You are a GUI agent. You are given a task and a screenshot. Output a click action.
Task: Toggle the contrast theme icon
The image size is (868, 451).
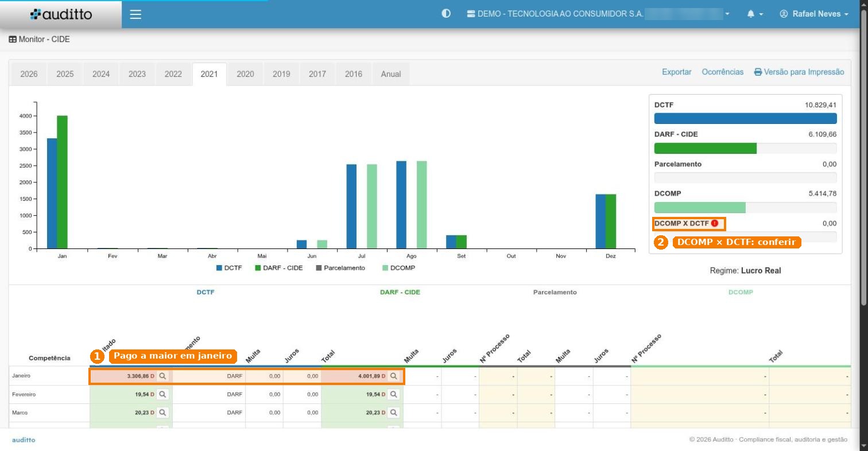(446, 14)
